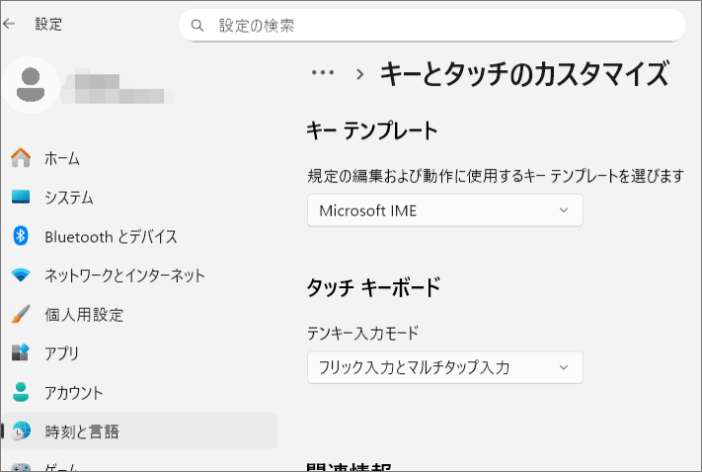Click the ホーム house icon
702x472 pixels.
(21, 158)
